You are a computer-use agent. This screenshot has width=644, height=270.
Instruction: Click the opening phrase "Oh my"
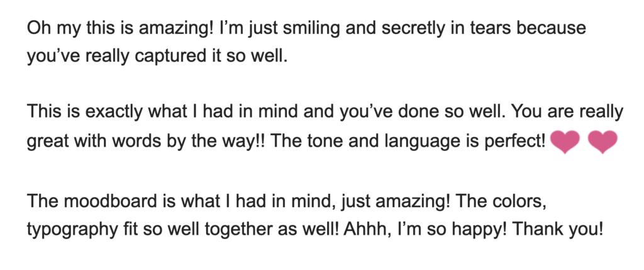tap(48, 29)
